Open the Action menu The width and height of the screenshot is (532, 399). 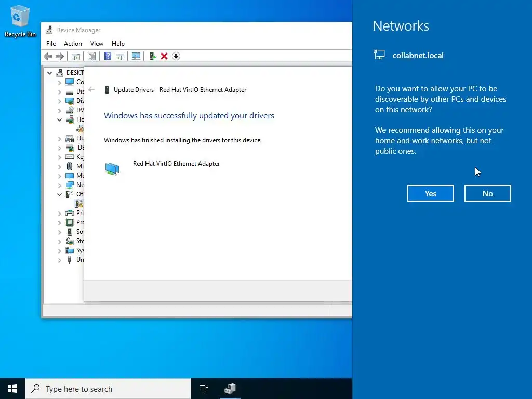point(73,44)
